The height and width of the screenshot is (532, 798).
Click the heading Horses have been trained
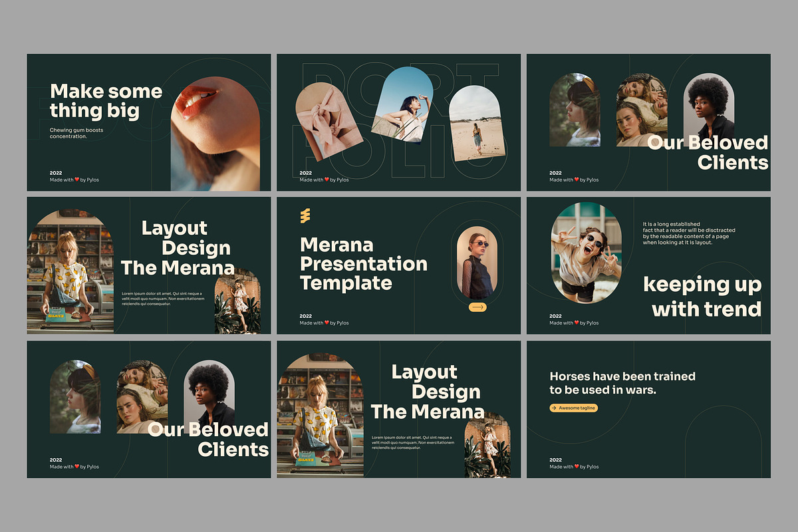click(622, 383)
